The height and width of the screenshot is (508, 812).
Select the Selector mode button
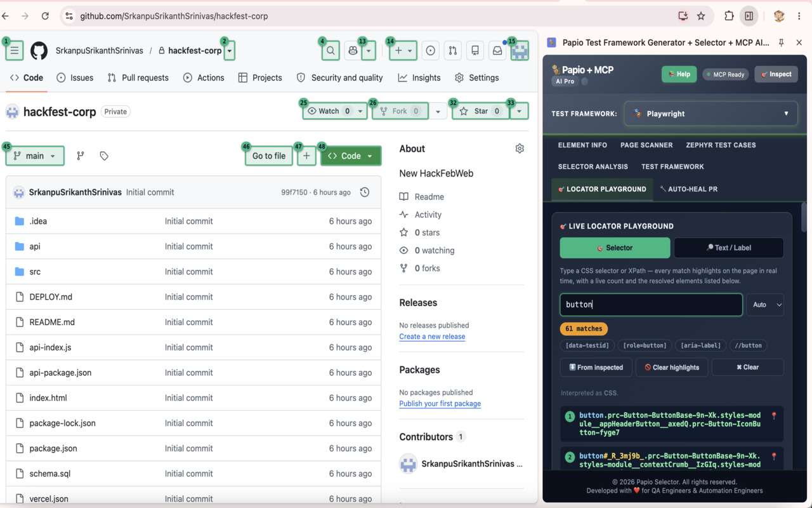pyautogui.click(x=615, y=248)
